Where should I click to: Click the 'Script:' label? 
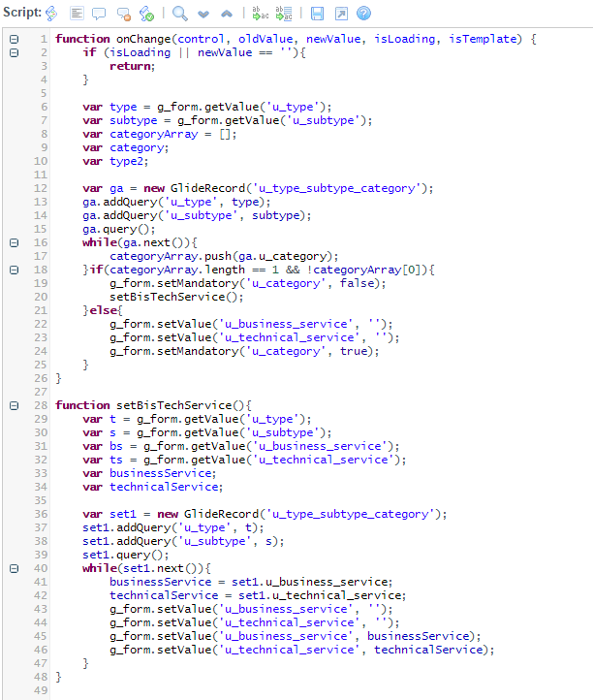click(22, 12)
